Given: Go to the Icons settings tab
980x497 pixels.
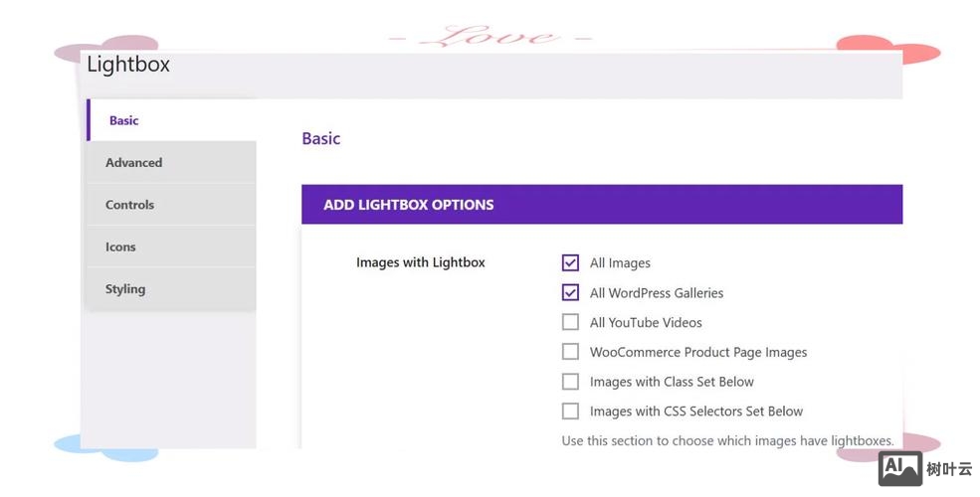Looking at the screenshot, I should [x=120, y=248].
